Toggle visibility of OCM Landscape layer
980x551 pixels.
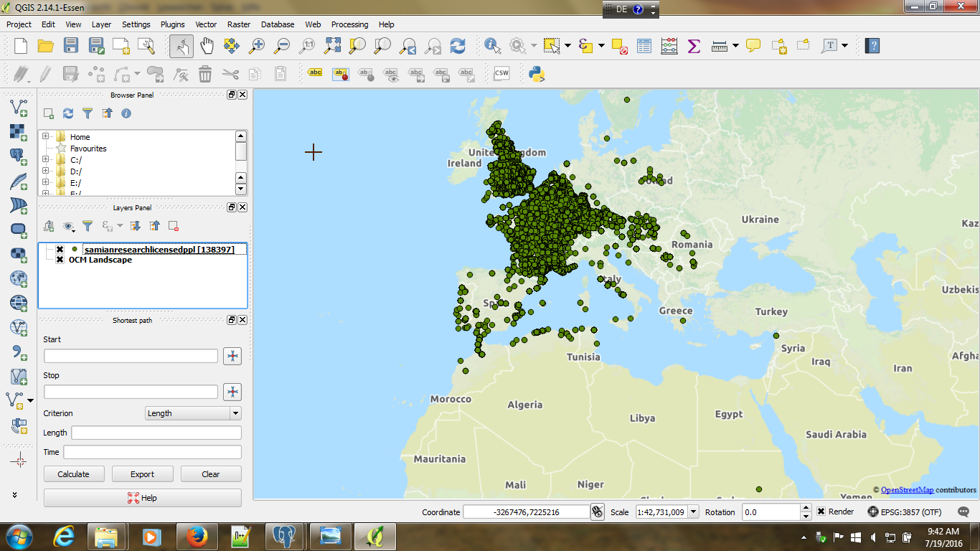60,260
